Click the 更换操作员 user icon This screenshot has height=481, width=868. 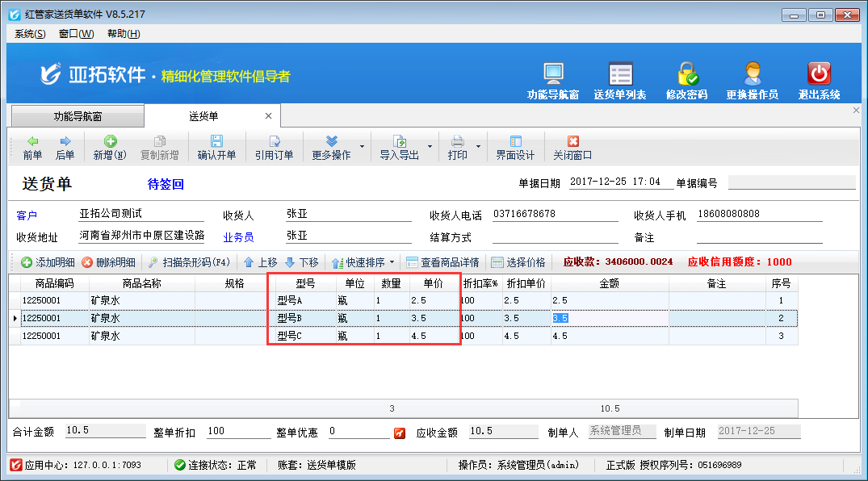(752, 74)
